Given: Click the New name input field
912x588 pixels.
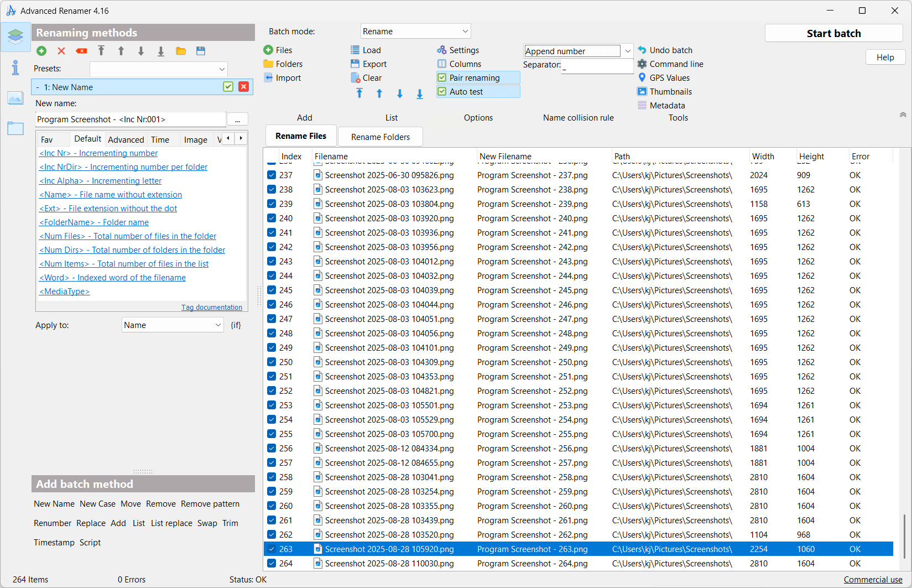Looking at the screenshot, I should click(x=131, y=119).
